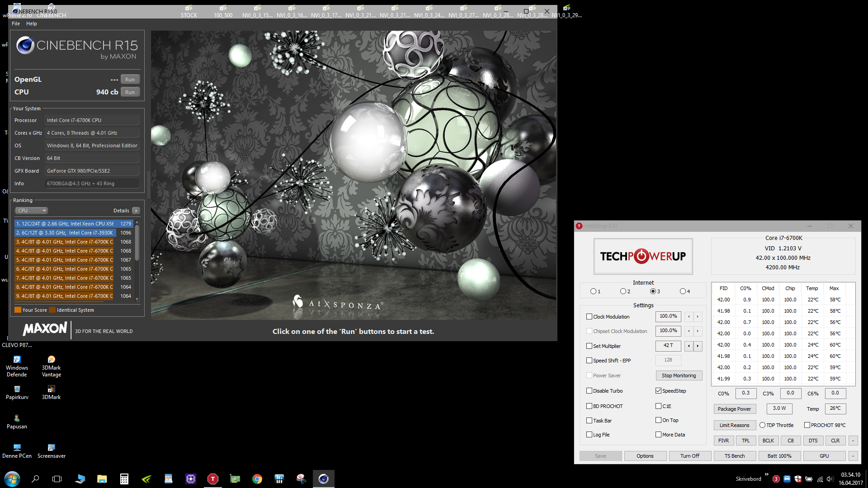Select profile radio button 4
Screen dimensions: 868x488
tap(683, 291)
